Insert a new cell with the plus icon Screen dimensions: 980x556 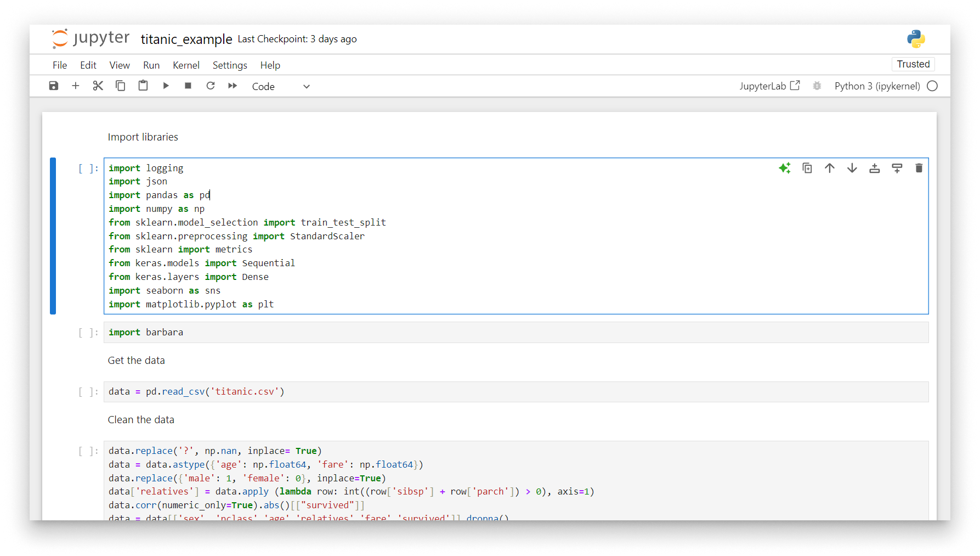pos(76,86)
